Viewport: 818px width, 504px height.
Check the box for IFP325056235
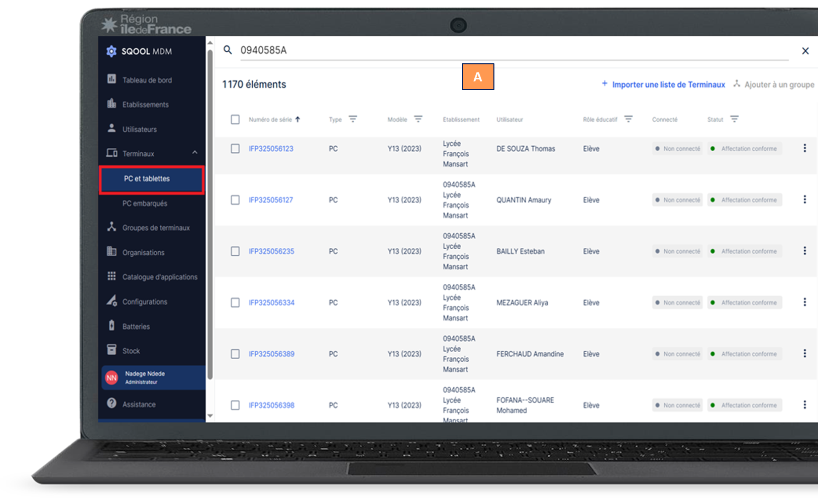tap(235, 251)
